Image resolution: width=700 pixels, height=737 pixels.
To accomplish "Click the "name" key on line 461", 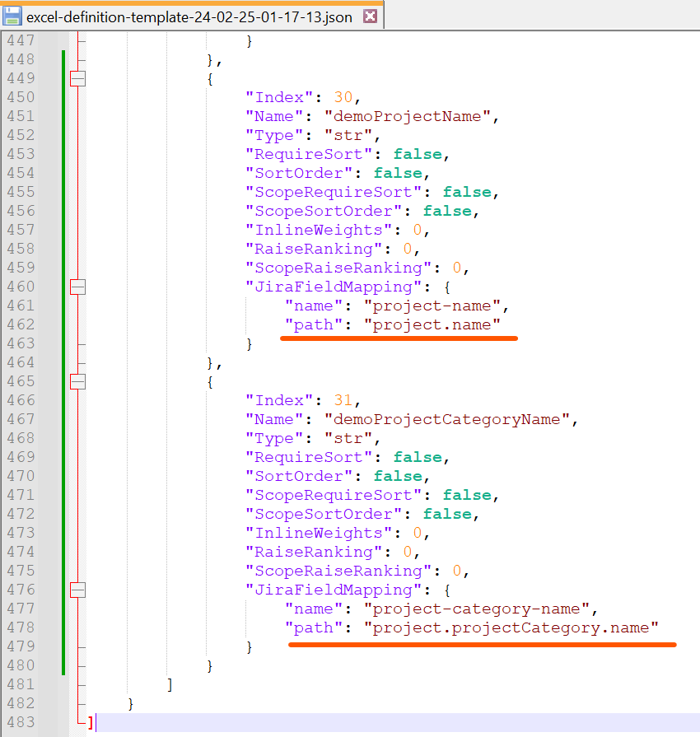I will [314, 306].
